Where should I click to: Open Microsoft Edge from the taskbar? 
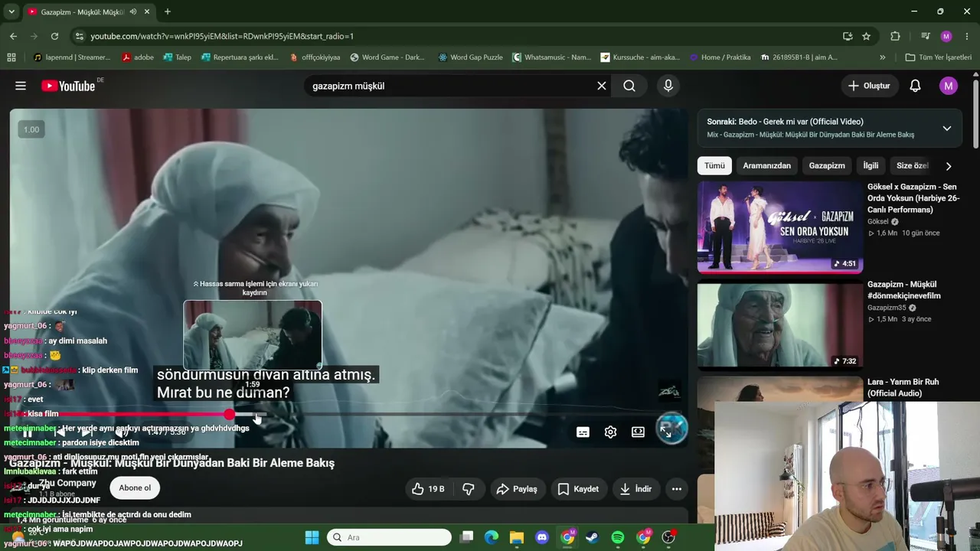point(492,537)
